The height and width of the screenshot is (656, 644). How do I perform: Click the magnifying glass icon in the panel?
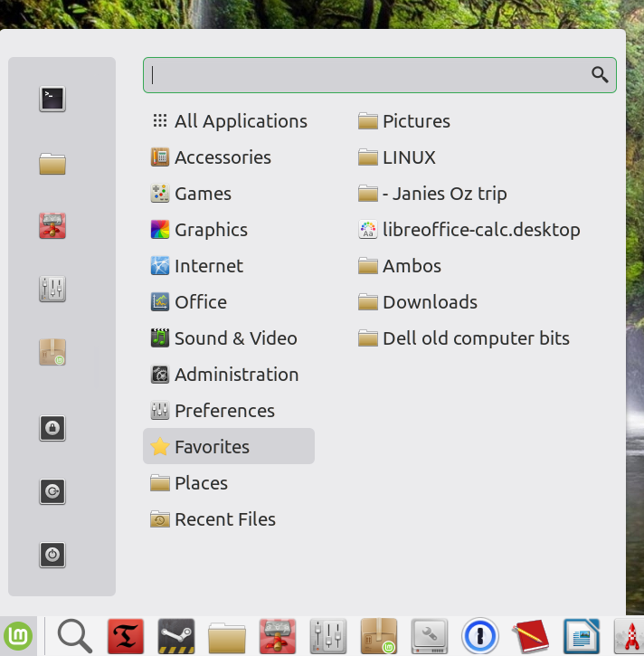75,636
